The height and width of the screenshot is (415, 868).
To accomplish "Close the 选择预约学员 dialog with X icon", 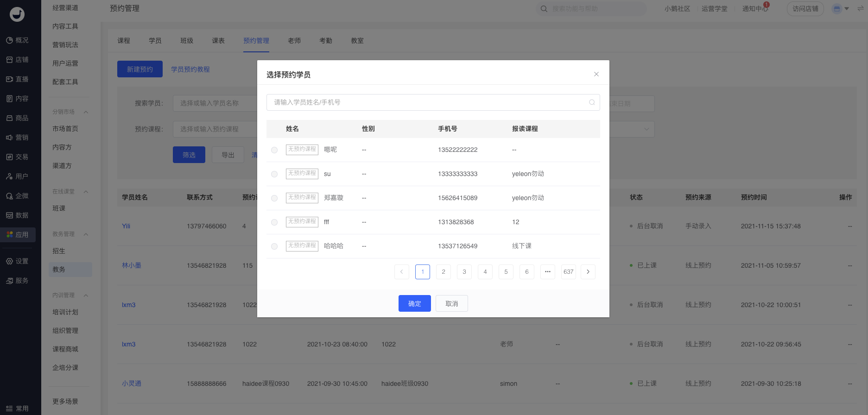I will pyautogui.click(x=596, y=74).
